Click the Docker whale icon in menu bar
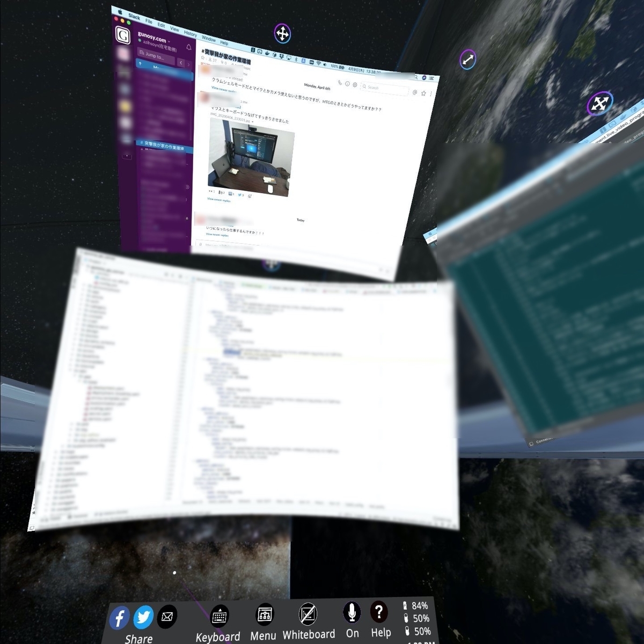The width and height of the screenshot is (644, 644). pyautogui.click(x=267, y=53)
